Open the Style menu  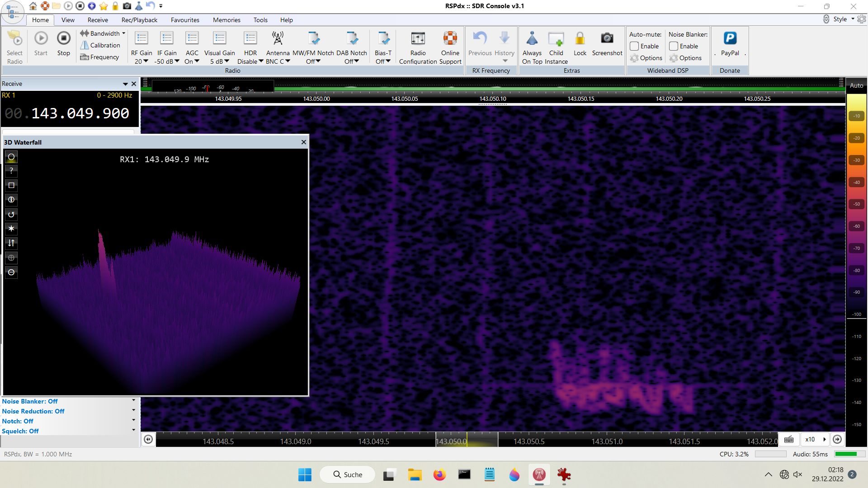click(843, 19)
